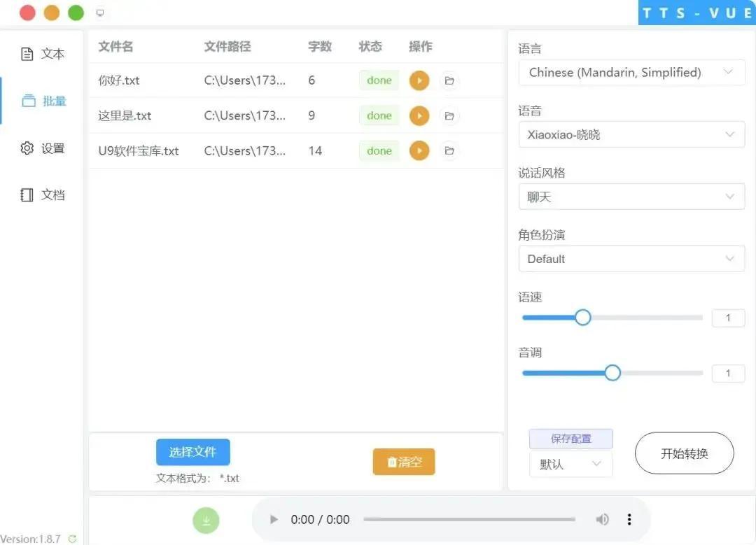Viewport: 756px width, 545px height.
Task: Expand the 说话风格 style dropdown
Action: pyautogui.click(x=631, y=197)
